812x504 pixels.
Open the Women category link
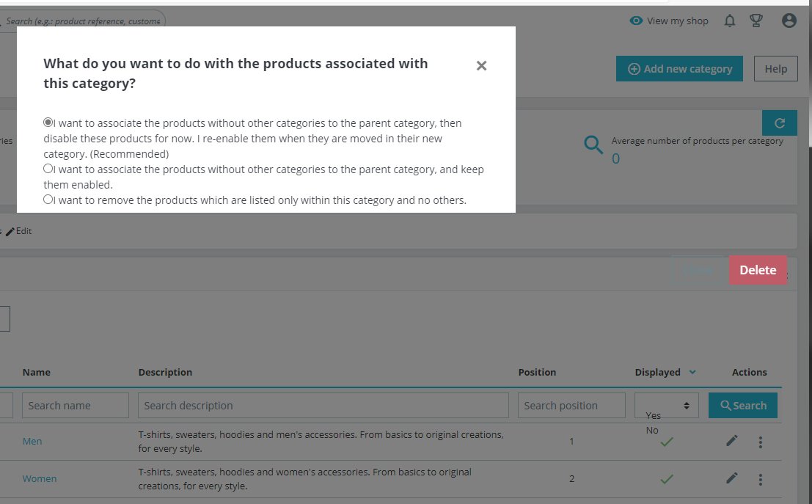pyautogui.click(x=40, y=479)
